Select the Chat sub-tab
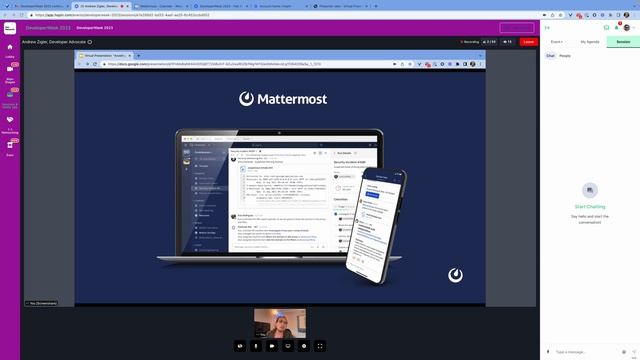The height and width of the screenshot is (360, 640). click(550, 56)
